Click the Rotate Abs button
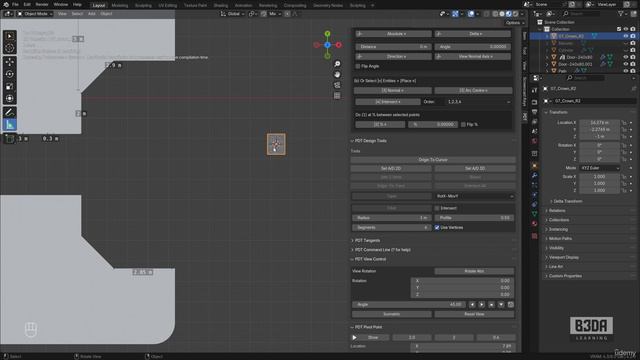Image resolution: width=640 pixels, height=360 pixels. (x=474, y=271)
